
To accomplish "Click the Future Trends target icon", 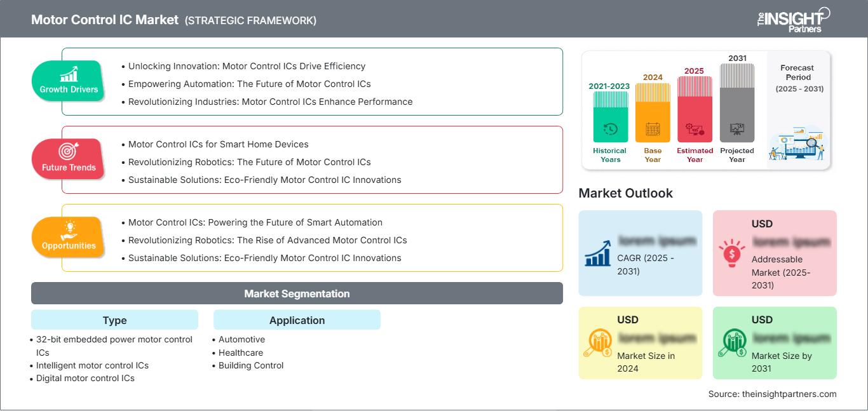I will pos(69,151).
